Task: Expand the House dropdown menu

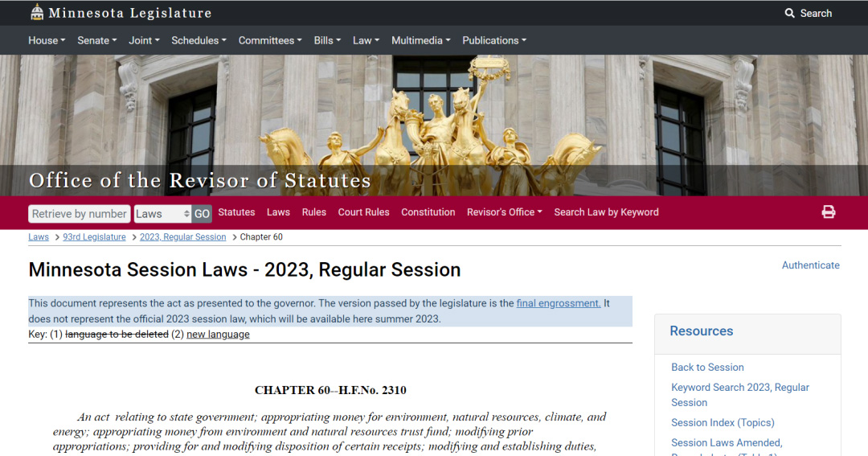Action: coord(47,40)
